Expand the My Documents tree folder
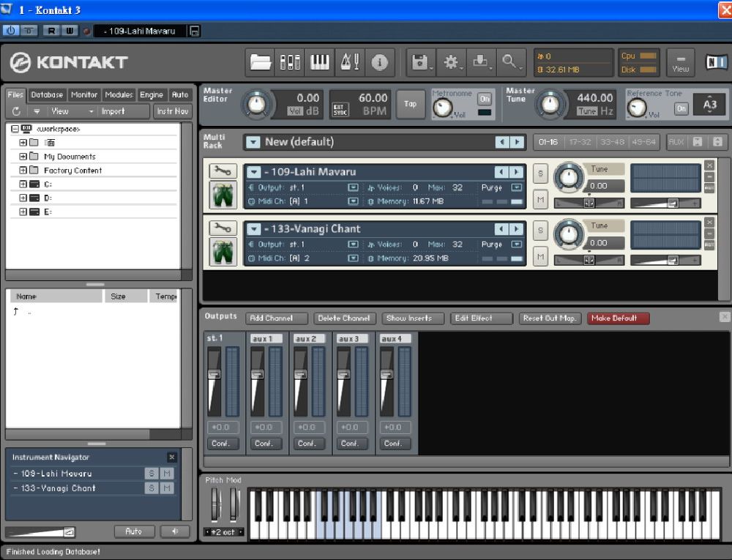The width and height of the screenshot is (732, 560). [23, 157]
